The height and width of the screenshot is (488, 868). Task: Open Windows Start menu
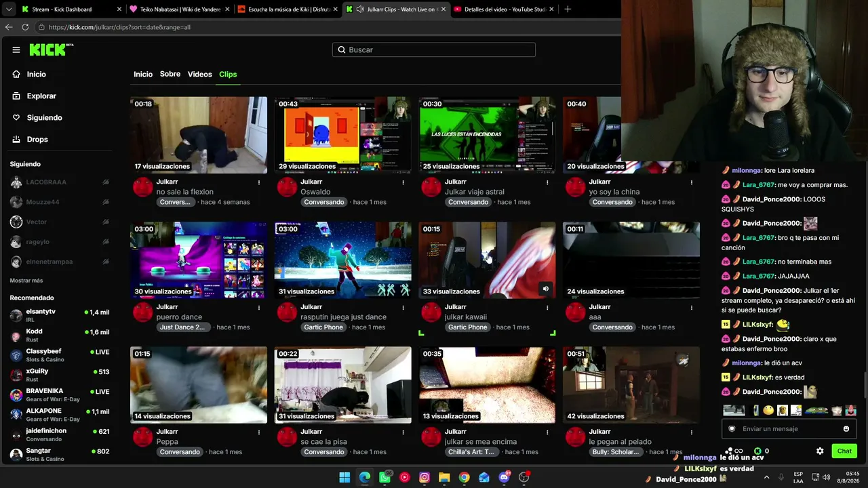[344, 477]
